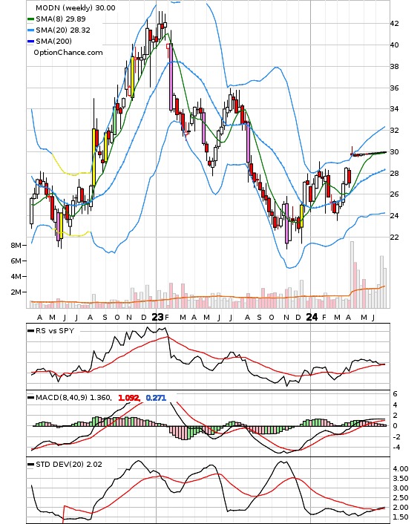Click the 6 MACD axis label
Image resolution: width=420 pixels, height=524 pixels.
[395, 394]
